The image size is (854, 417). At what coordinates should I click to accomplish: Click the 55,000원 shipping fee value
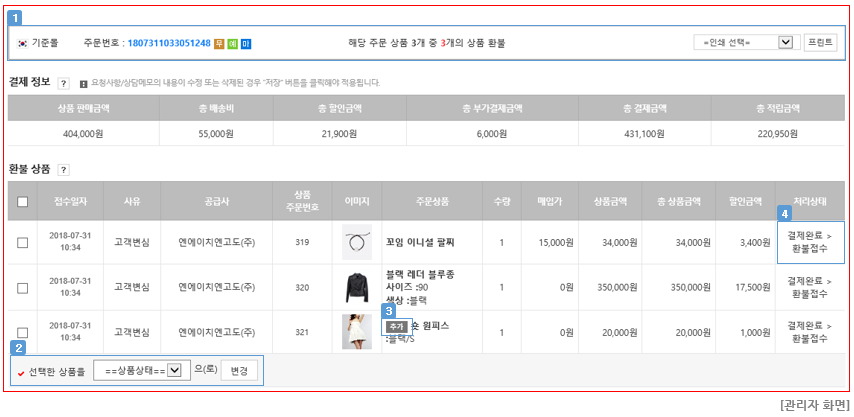pyautogui.click(x=216, y=133)
